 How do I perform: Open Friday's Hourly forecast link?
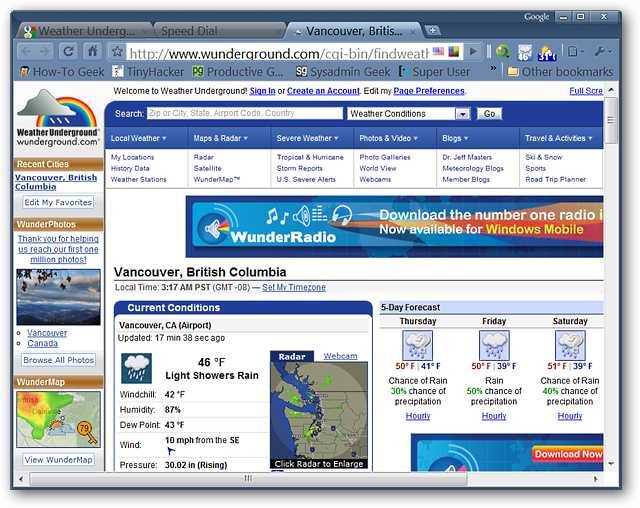coord(494,416)
